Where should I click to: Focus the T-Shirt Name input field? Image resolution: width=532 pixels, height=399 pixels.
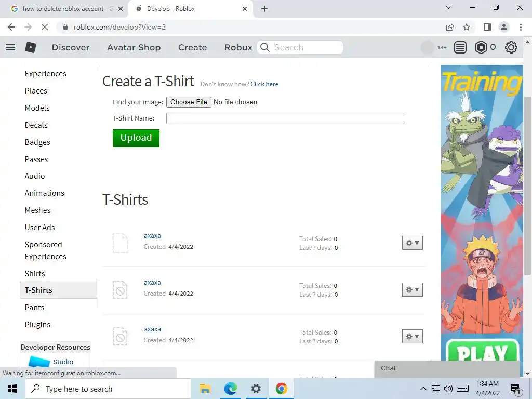285,118
